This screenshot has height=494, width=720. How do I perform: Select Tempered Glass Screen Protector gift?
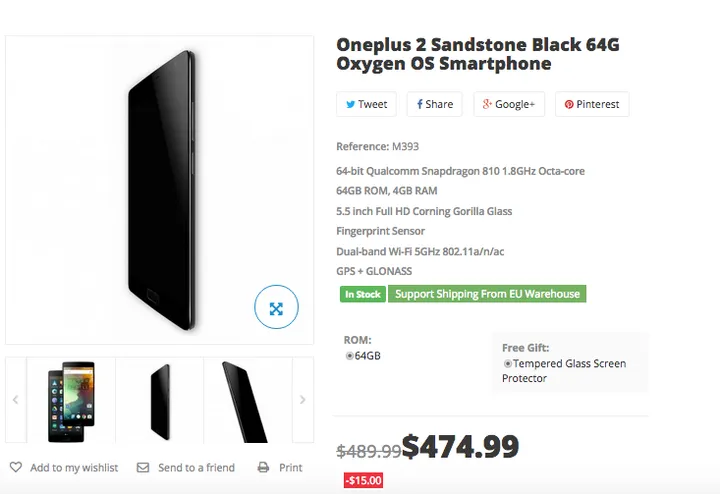(x=508, y=364)
